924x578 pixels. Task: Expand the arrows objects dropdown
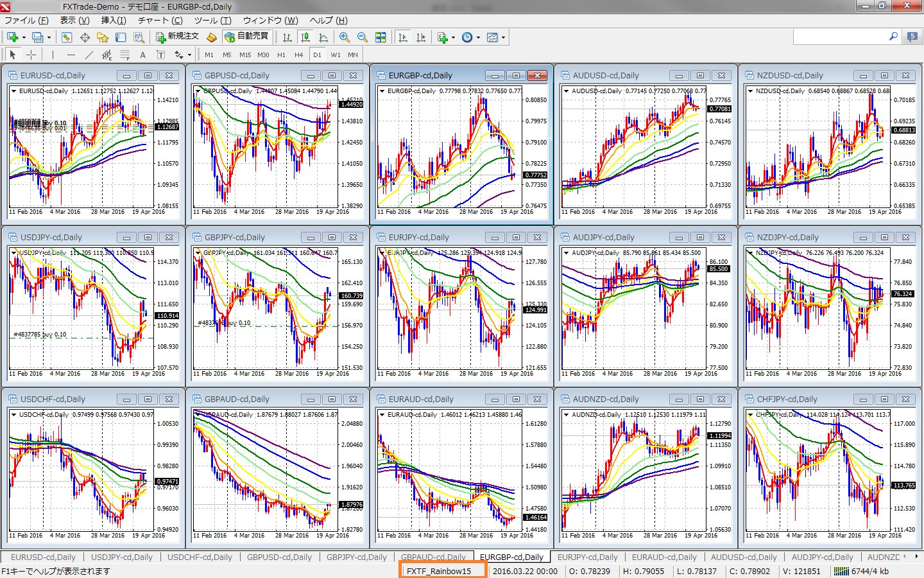tap(189, 55)
